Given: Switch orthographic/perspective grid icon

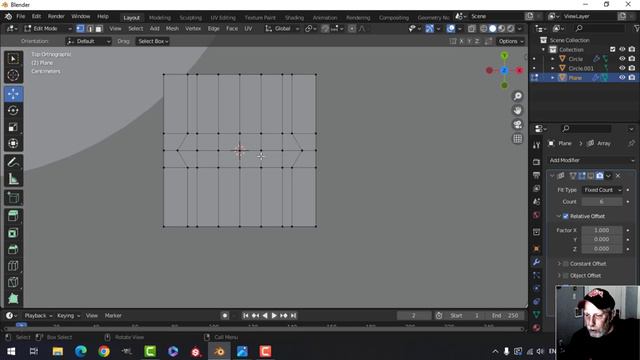Looking at the screenshot, I should pos(518,139).
